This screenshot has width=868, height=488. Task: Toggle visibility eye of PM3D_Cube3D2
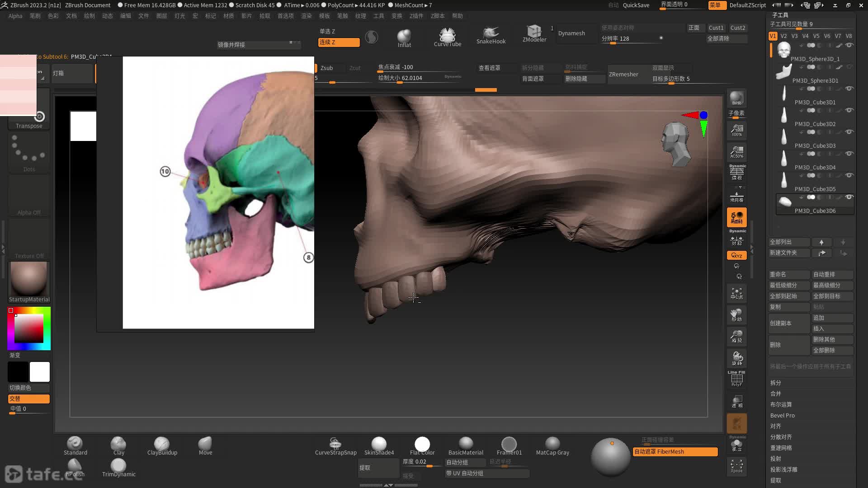849,110
